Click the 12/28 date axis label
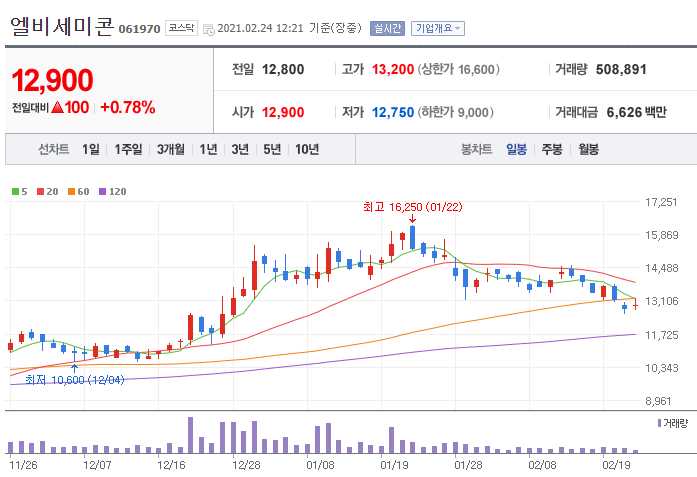Screen dimensions: 697x477 246,465
